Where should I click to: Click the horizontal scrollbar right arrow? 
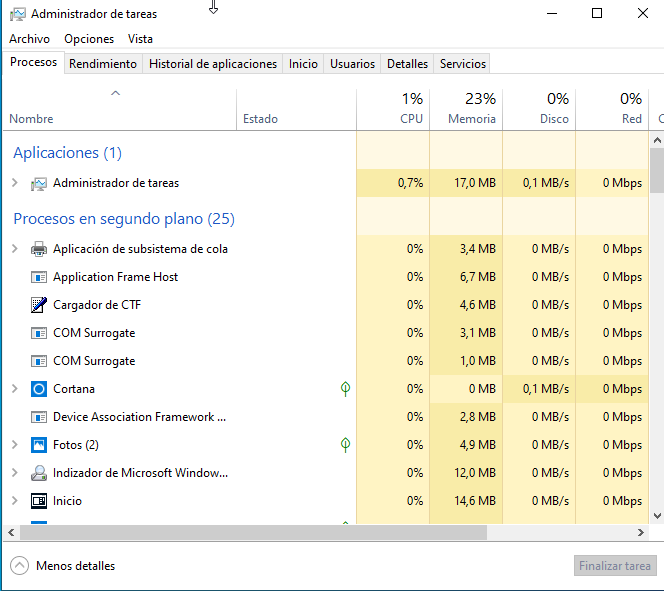click(643, 533)
